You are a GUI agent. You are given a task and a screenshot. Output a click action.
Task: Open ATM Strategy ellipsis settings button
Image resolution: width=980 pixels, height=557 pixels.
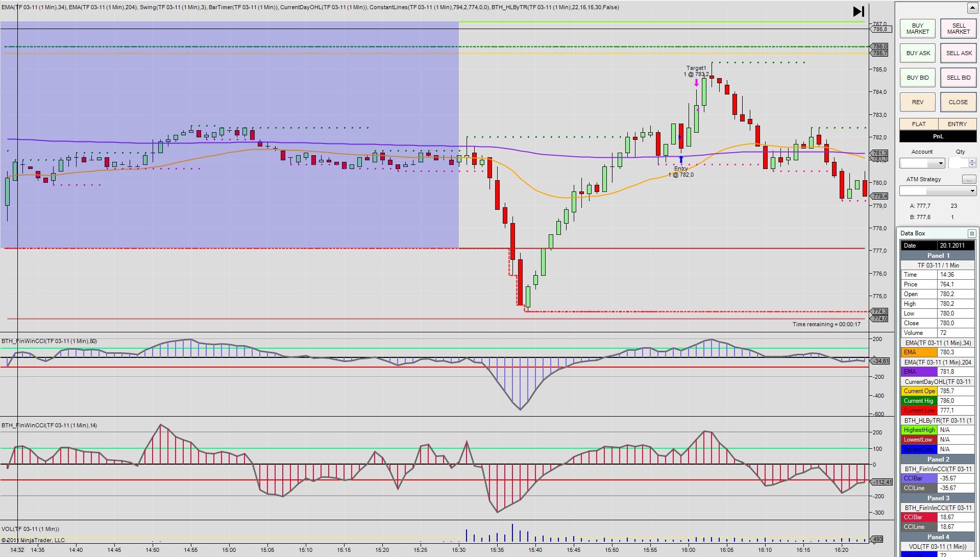pyautogui.click(x=968, y=179)
